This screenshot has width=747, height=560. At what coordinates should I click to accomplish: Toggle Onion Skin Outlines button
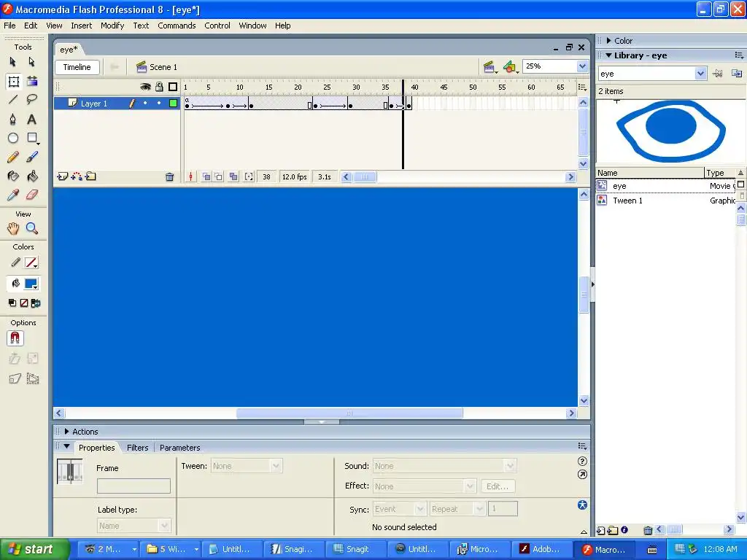[x=218, y=177]
